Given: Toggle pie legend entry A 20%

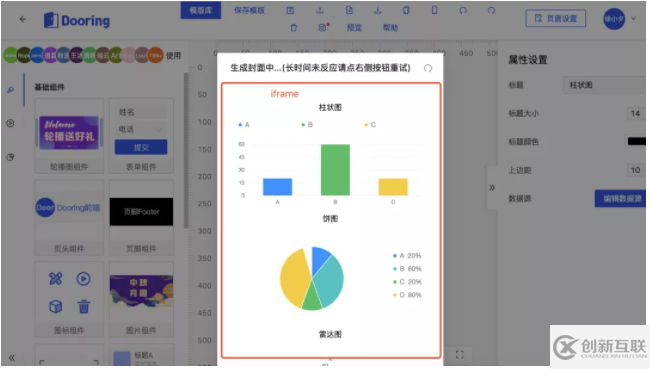Looking at the screenshot, I should pos(407,255).
